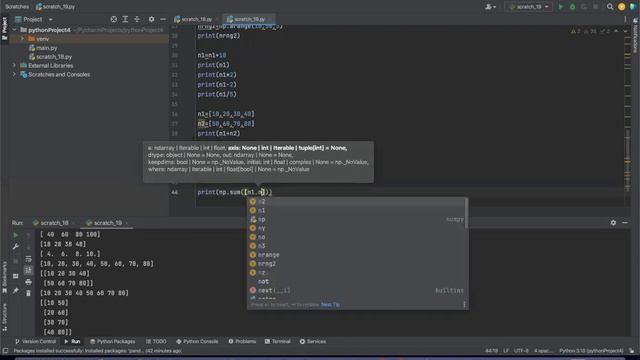Open Python Console tool window
640x360 pixels.
pyautogui.click(x=197, y=341)
